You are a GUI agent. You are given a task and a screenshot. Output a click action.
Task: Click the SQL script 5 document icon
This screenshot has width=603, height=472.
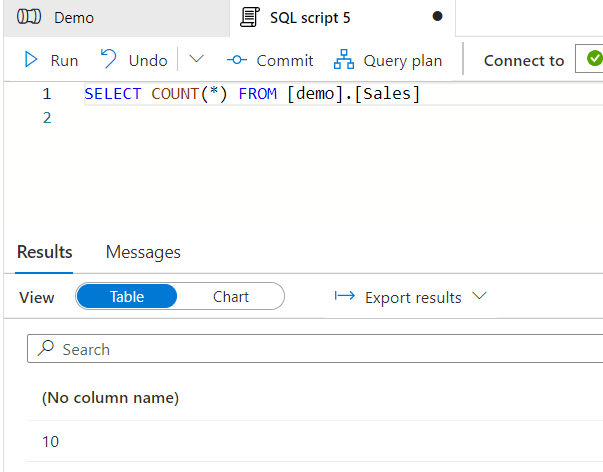[251, 17]
